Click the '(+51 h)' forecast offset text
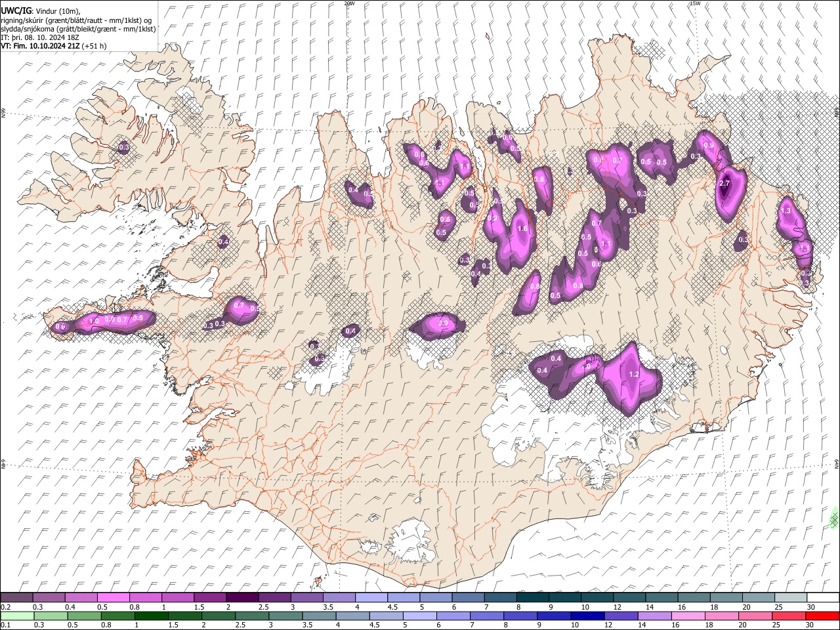The width and height of the screenshot is (840, 630). [x=95, y=46]
